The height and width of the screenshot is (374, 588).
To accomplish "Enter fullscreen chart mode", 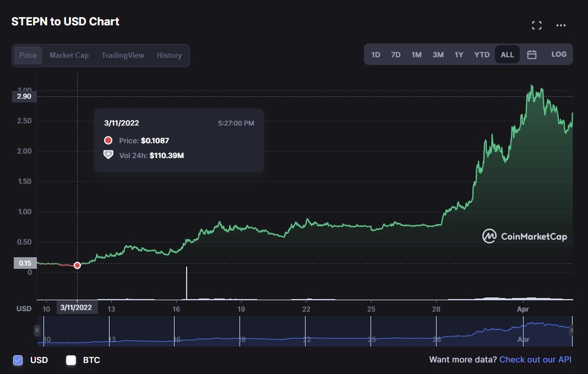I will (x=537, y=25).
